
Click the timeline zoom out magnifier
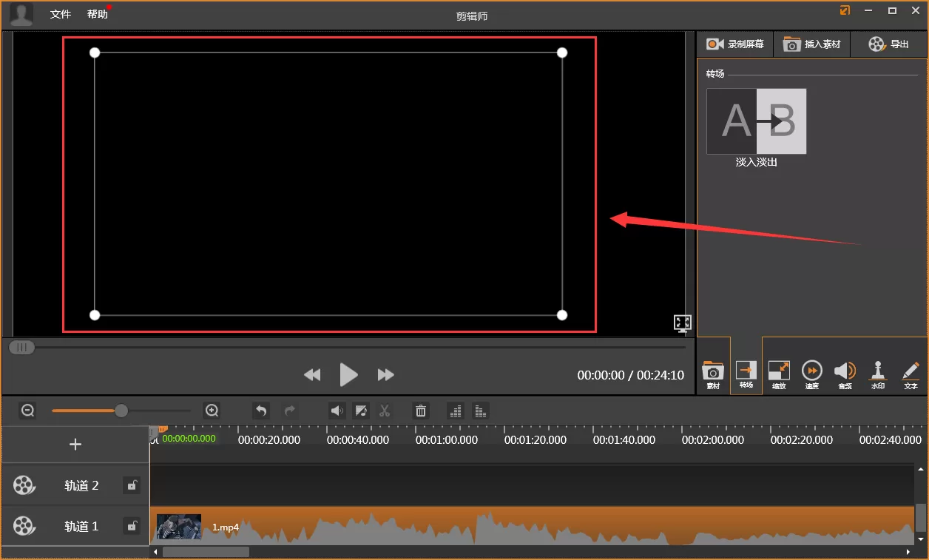coord(28,411)
